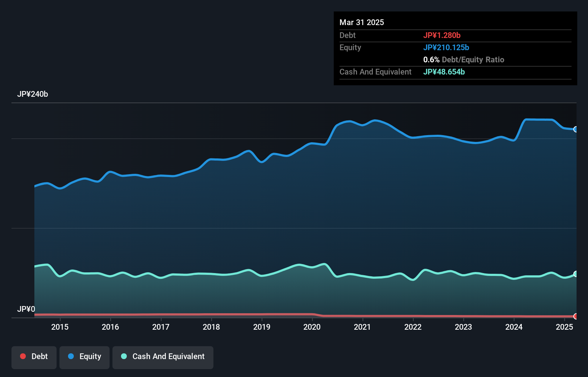
Task: Click the JP¥1.280b debt value
Action: pyautogui.click(x=442, y=35)
